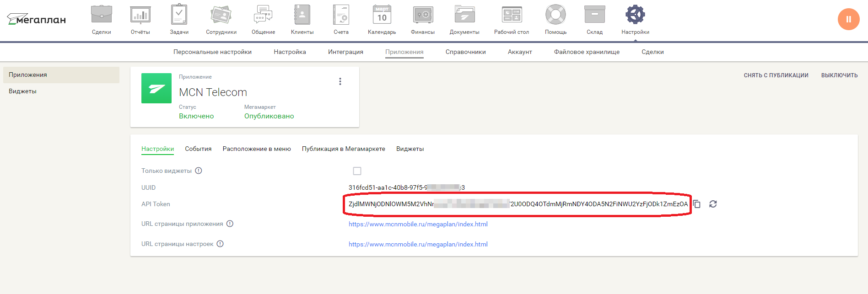The height and width of the screenshot is (294, 868).
Task: Switch to the События tab
Action: pos(198,149)
